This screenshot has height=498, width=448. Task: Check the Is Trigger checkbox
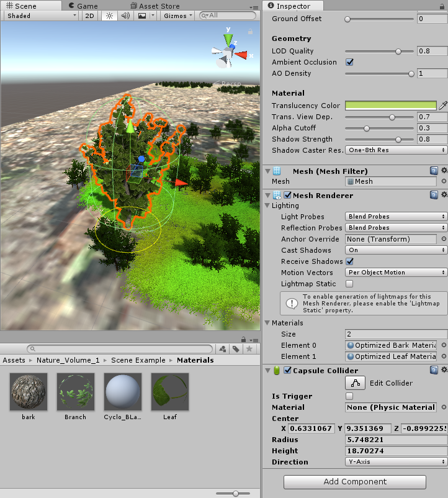349,396
